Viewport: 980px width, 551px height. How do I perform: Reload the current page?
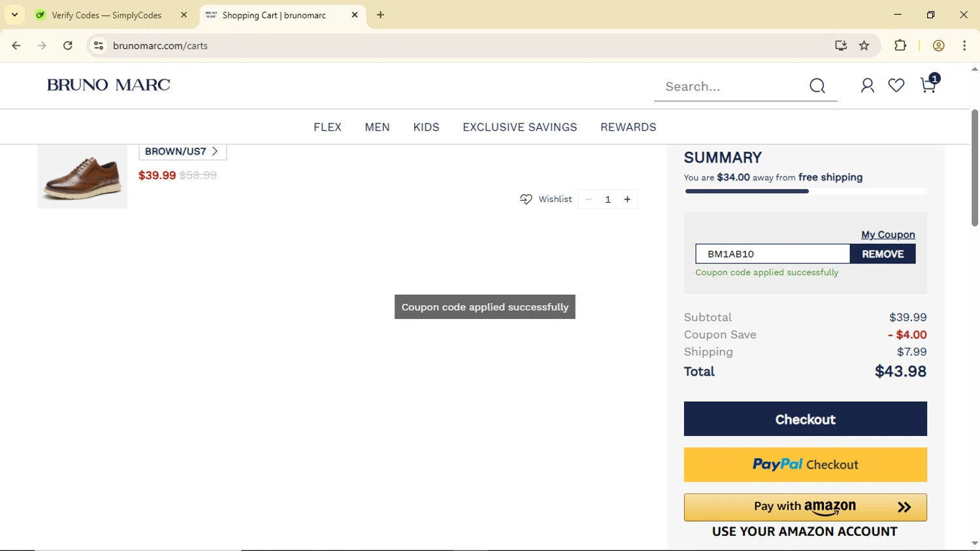coord(68,46)
